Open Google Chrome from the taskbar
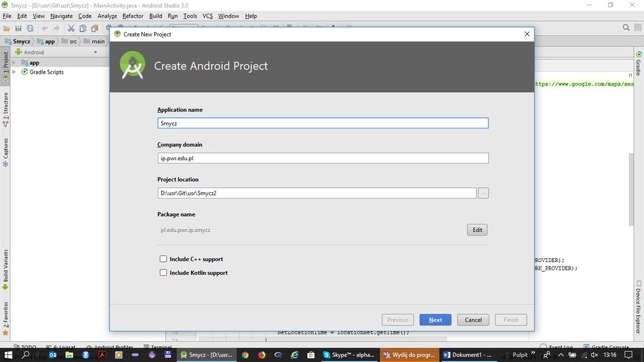Image resolution: width=644 pixels, height=362 pixels. point(245,354)
